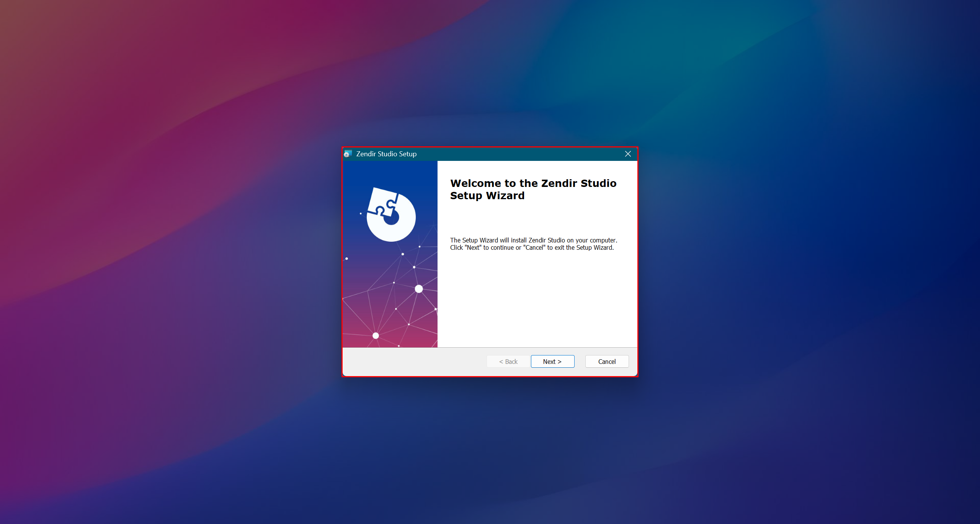Click the disabled < Back button
This screenshot has width=980, height=524.
pyautogui.click(x=508, y=361)
